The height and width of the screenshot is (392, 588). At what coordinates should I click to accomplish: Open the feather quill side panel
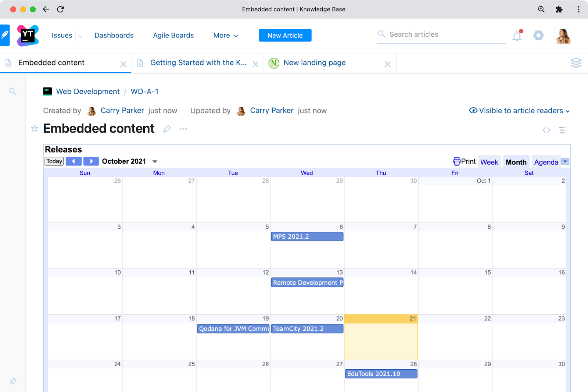click(5, 35)
